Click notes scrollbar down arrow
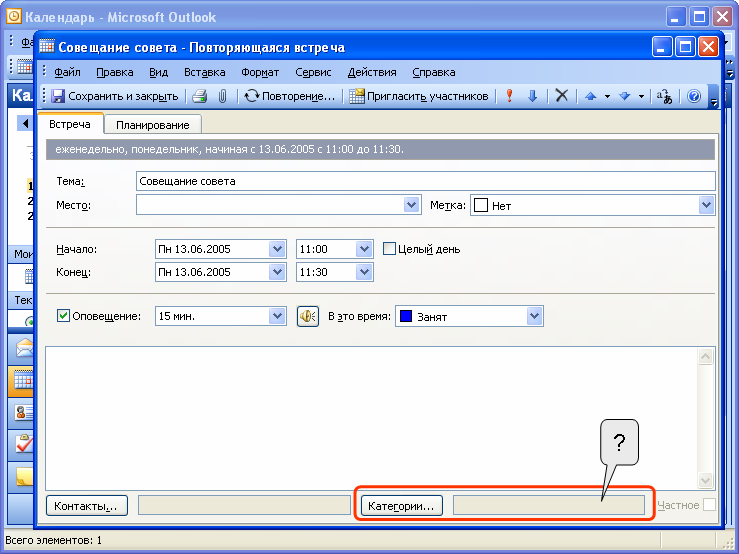 [705, 481]
